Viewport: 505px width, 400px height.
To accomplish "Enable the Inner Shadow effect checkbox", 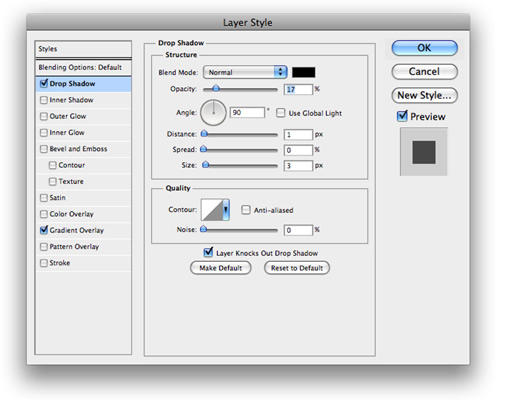I will point(44,100).
